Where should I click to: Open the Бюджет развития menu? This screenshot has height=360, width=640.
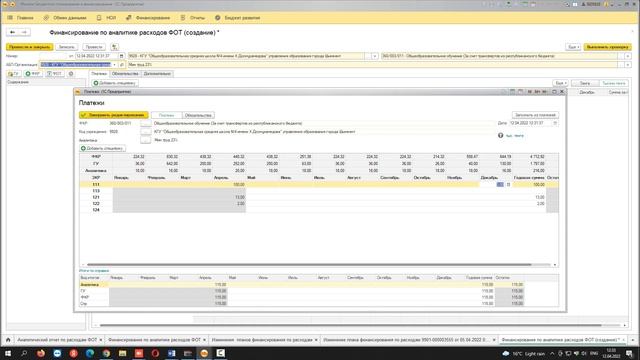[x=238, y=18]
